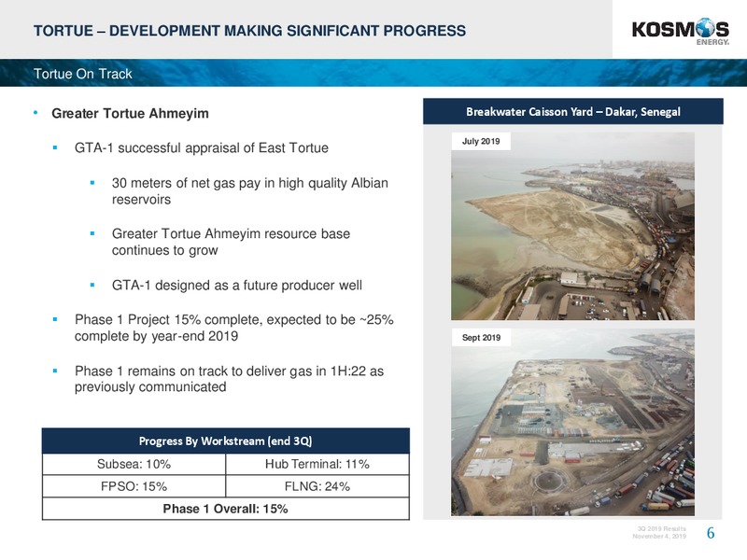Viewport: 747px width, 560px height.
Task: Click the '30 meters of net gas pay' bullet
Action: pos(250,191)
